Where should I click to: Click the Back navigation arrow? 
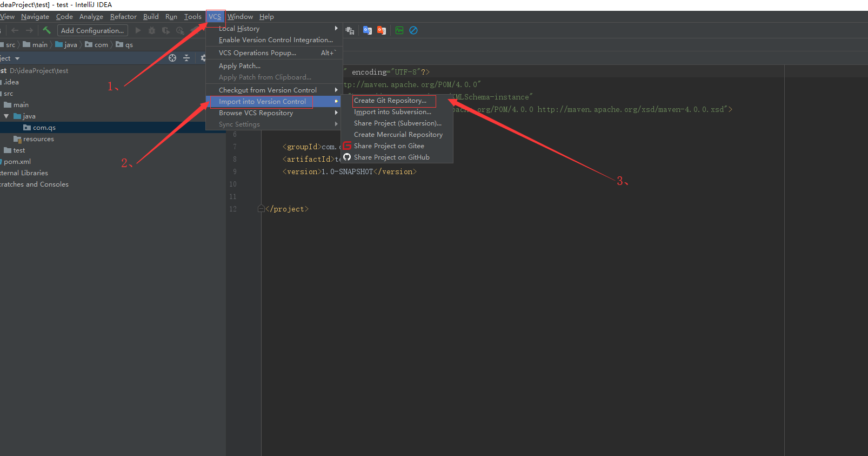point(15,30)
